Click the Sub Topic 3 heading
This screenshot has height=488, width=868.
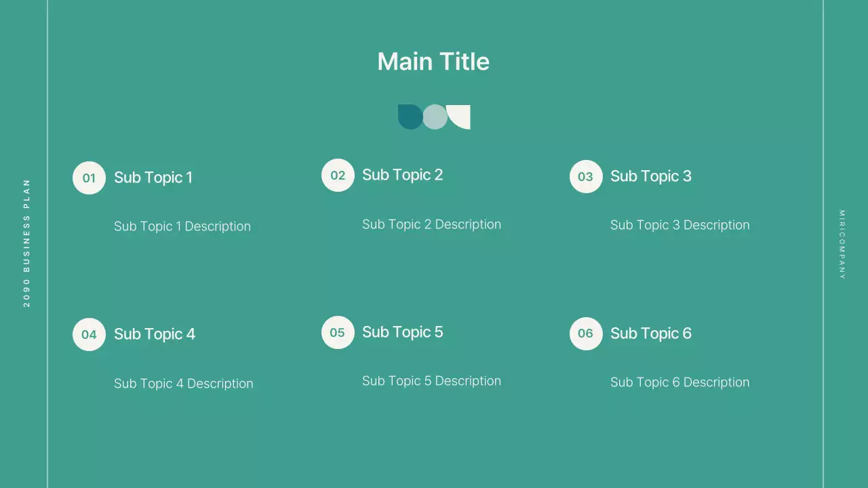tap(650, 176)
